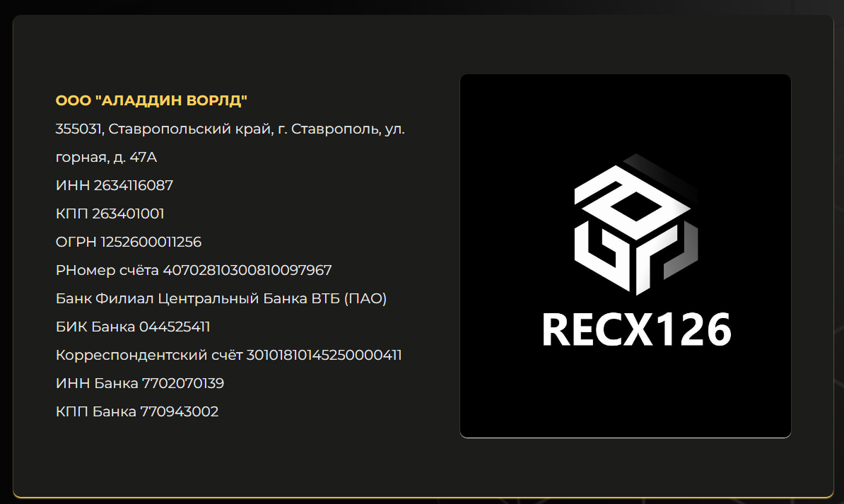Click the RECX126 logo text
Image resolution: width=844 pixels, height=504 pixels.
point(635,330)
